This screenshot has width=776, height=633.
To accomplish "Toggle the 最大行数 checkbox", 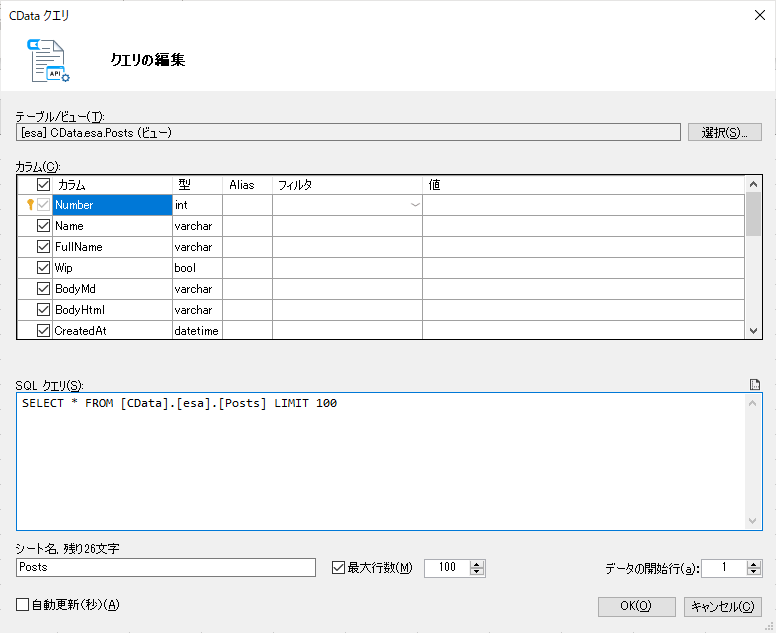I will tap(338, 568).
